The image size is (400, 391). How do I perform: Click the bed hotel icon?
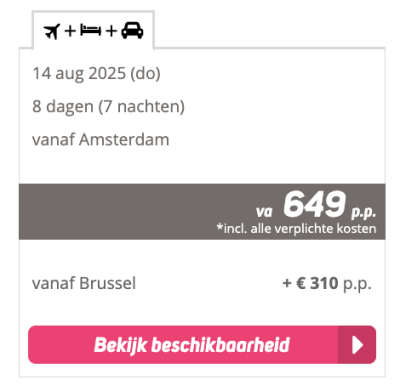point(90,30)
